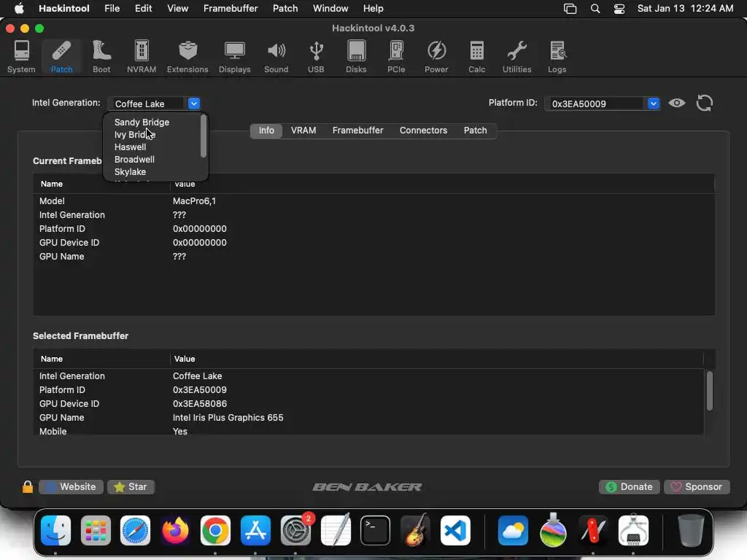
Task: Open the Displays toolbar section
Action: coord(234,57)
